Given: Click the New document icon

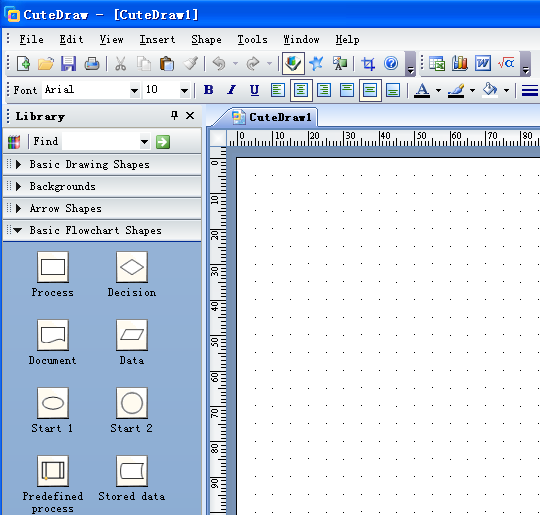Looking at the screenshot, I should pyautogui.click(x=23, y=64).
